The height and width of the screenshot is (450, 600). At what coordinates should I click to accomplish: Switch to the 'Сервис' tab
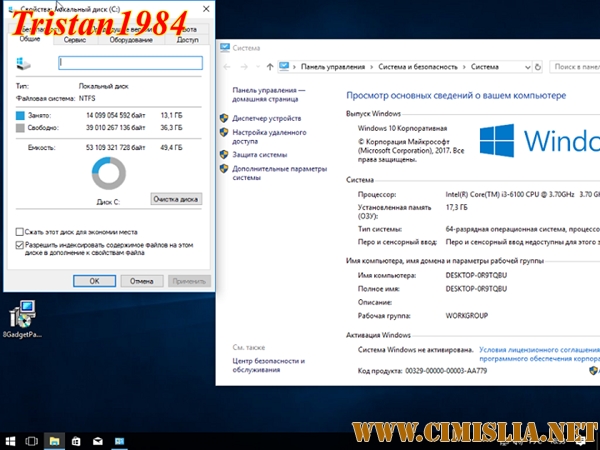click(x=74, y=40)
